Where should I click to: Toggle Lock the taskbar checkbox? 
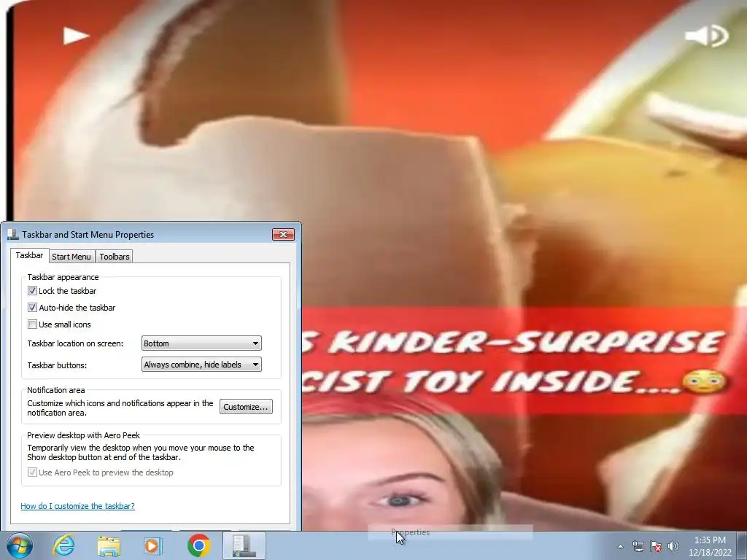[32, 290]
